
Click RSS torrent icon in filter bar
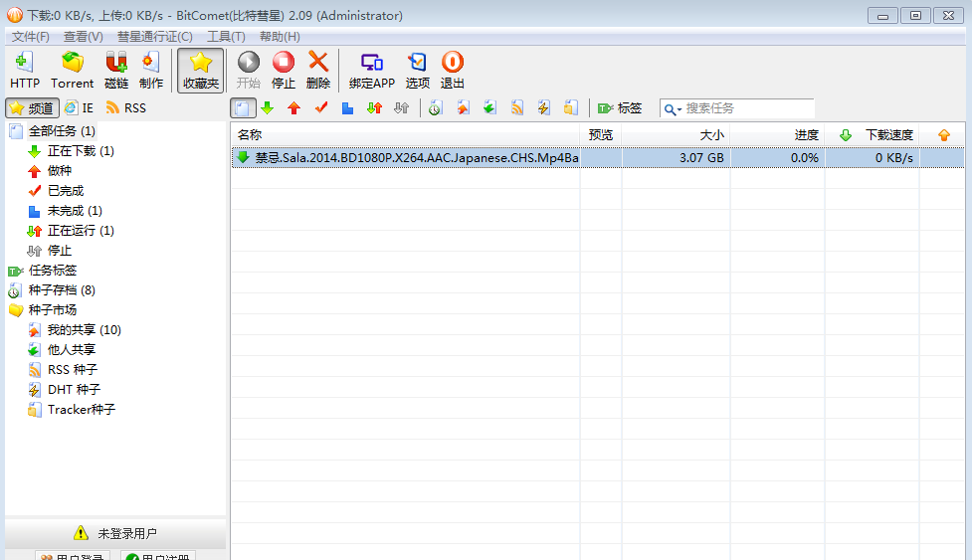tap(517, 108)
